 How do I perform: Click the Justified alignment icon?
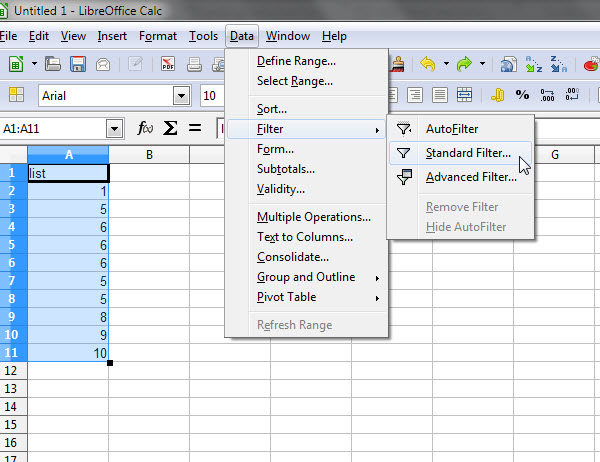(440, 95)
